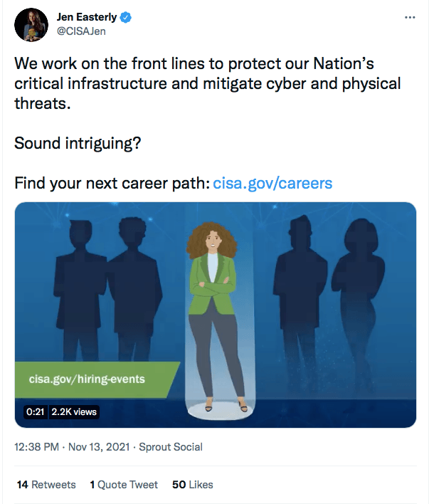This screenshot has height=504, width=429.
Task: Click the 2.2K views label
Action: tap(74, 411)
